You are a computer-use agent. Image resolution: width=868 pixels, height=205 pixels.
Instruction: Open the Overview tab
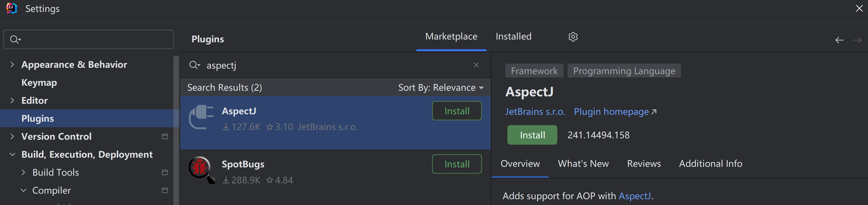click(520, 164)
